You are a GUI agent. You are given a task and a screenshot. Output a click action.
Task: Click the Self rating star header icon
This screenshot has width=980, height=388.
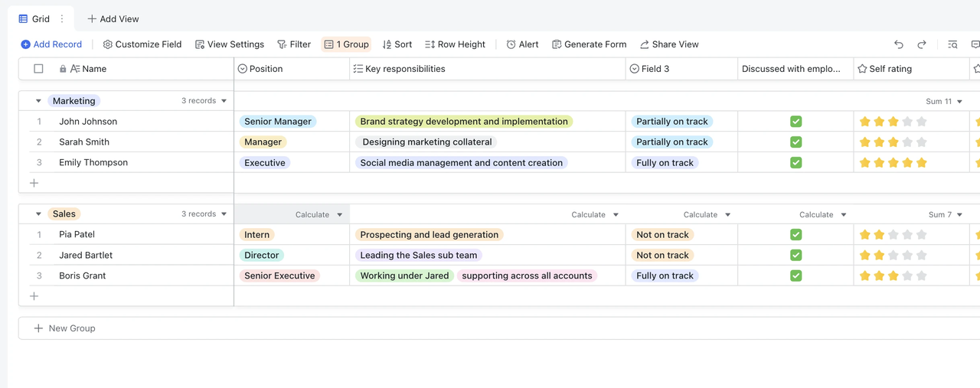(862, 69)
